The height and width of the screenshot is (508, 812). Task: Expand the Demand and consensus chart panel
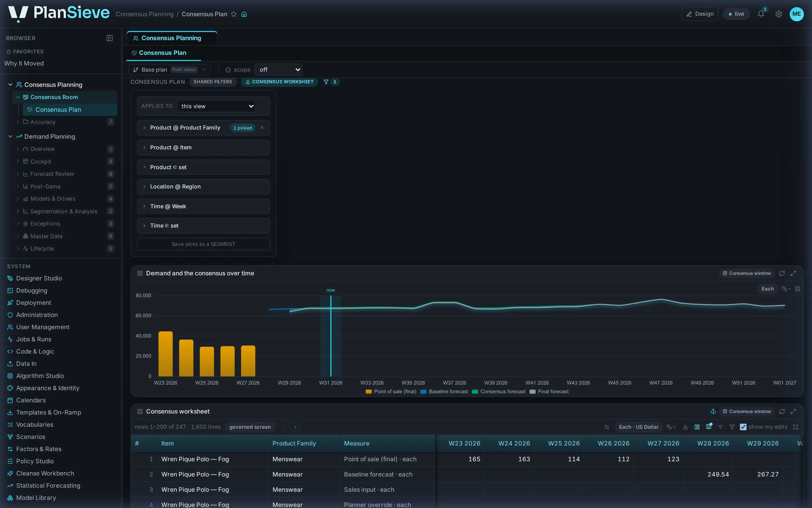[793, 273]
